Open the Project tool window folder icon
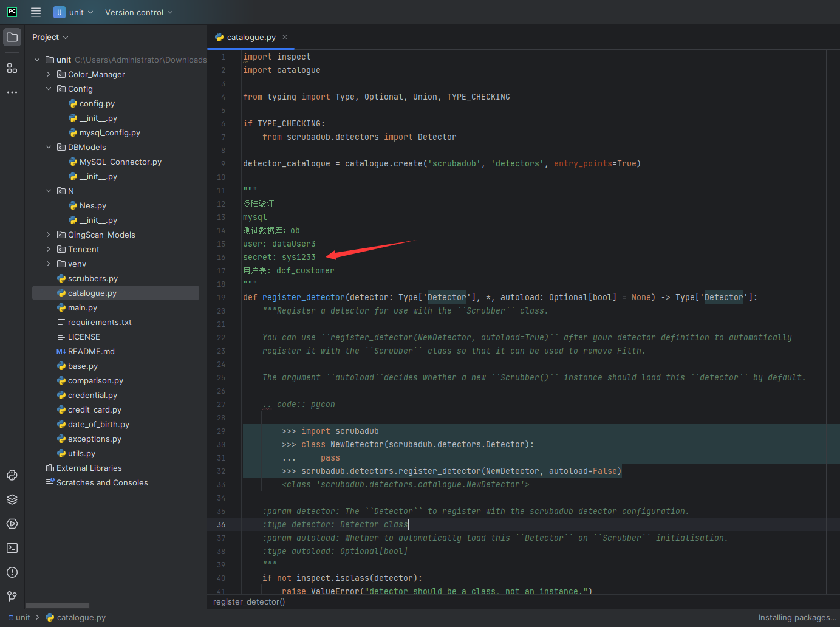The height and width of the screenshot is (627, 840). tap(12, 37)
